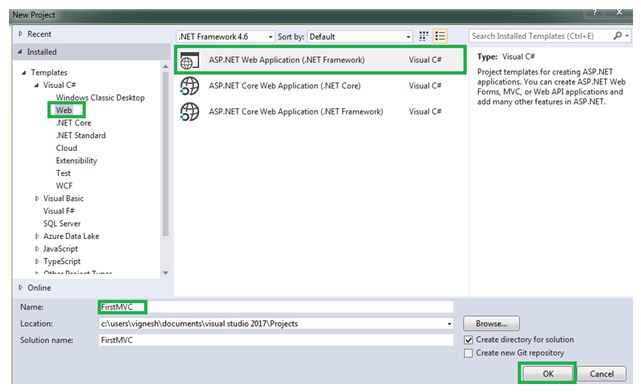Select the Extensibility category
This screenshot has width=641, height=392.
pyautogui.click(x=76, y=161)
